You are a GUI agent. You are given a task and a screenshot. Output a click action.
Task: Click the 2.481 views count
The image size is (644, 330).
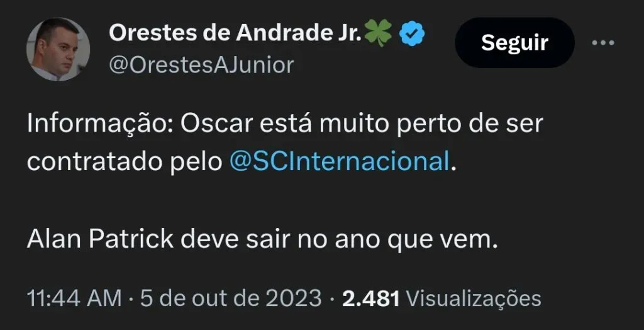[370, 299]
